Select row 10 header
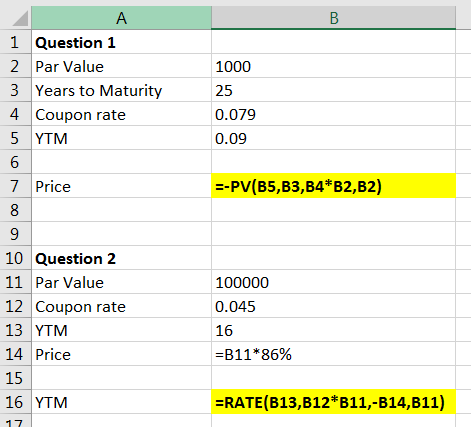Viewport: 471px width, 427px height. [15, 258]
